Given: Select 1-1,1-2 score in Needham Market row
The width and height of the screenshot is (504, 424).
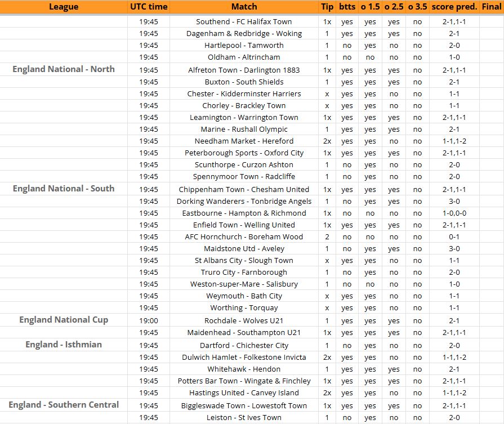Looking at the screenshot, I should coord(454,141).
